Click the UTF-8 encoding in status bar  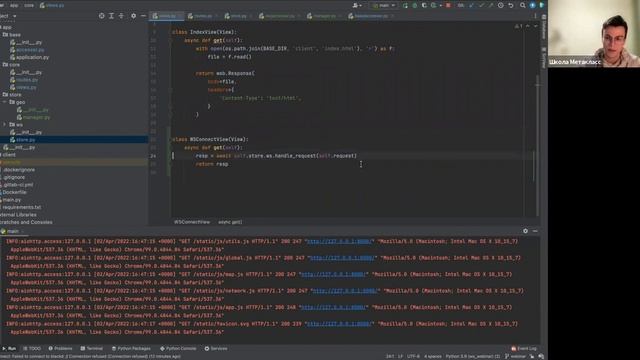click(413, 356)
